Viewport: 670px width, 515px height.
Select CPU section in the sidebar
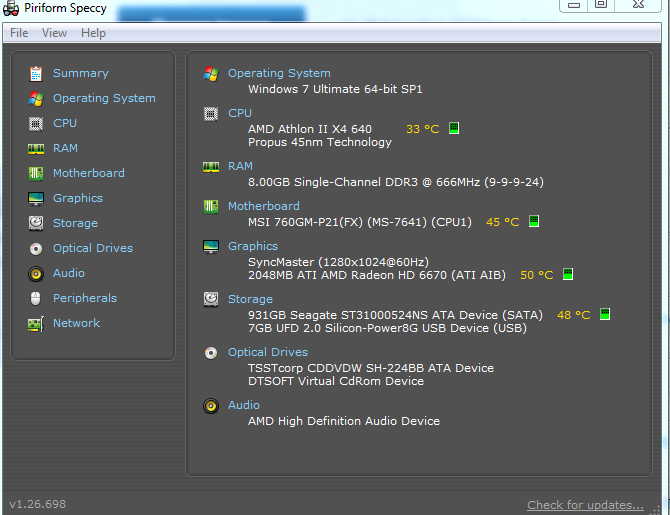tap(65, 124)
